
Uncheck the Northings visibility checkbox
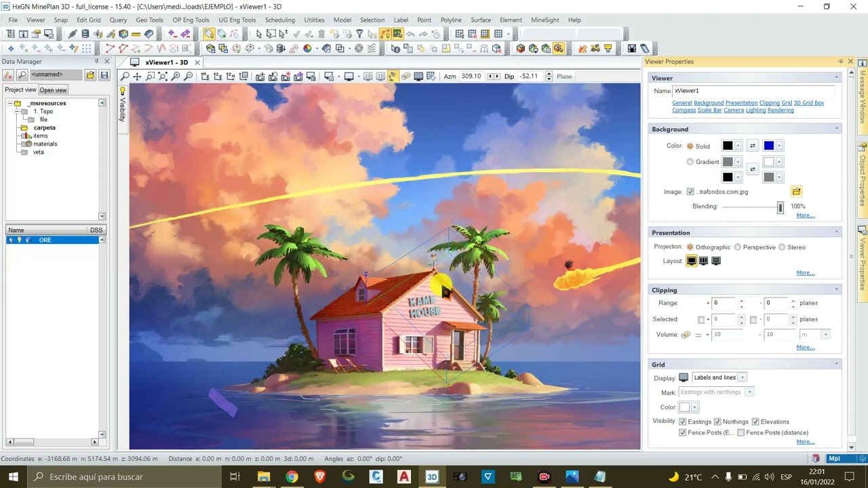[x=717, y=422]
